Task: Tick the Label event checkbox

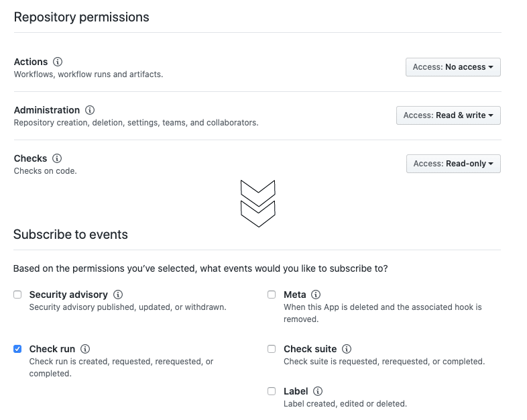Action: [x=272, y=391]
